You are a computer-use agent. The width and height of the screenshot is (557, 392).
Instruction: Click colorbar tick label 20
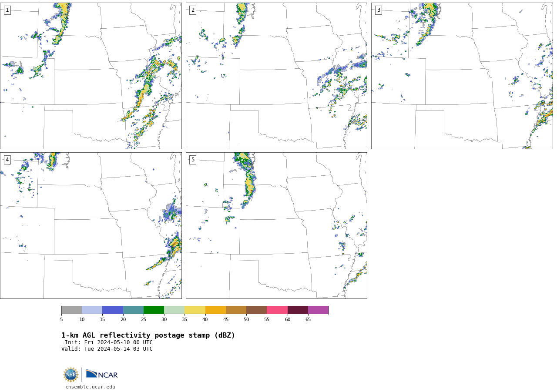click(123, 320)
